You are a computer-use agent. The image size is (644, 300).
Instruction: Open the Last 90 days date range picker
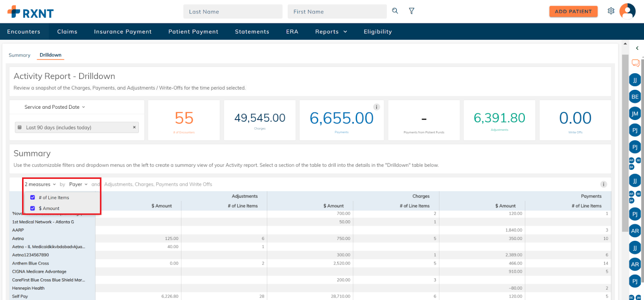(x=77, y=127)
